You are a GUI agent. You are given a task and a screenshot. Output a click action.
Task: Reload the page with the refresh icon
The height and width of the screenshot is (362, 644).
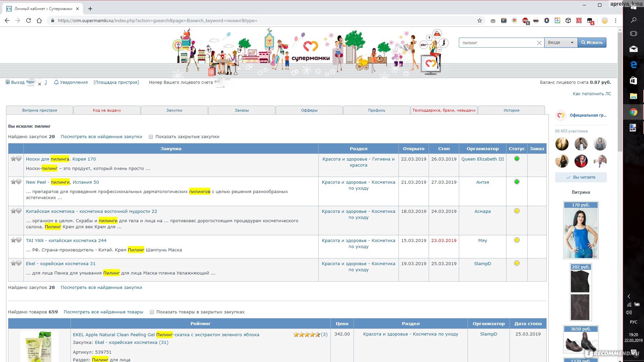coord(29,20)
